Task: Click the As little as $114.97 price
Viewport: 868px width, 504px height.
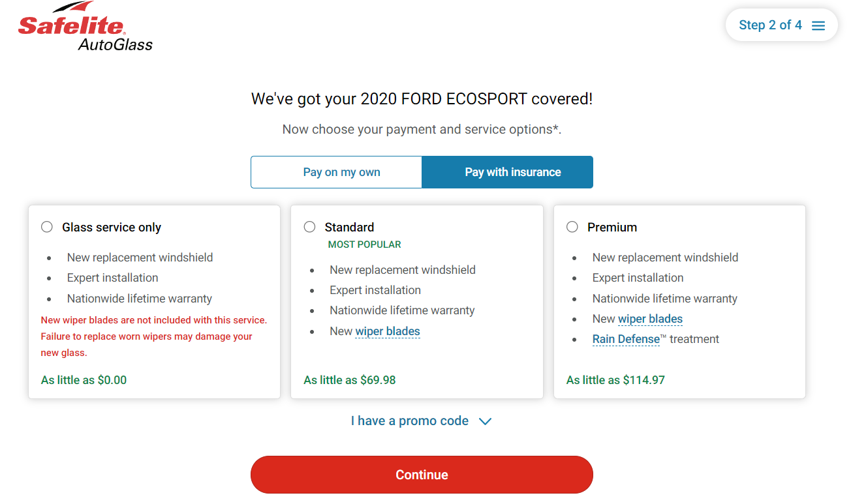Action: (x=615, y=380)
